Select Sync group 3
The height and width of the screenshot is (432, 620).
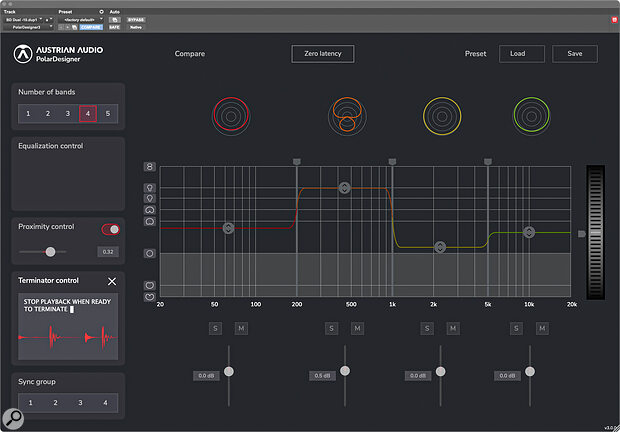click(x=80, y=403)
